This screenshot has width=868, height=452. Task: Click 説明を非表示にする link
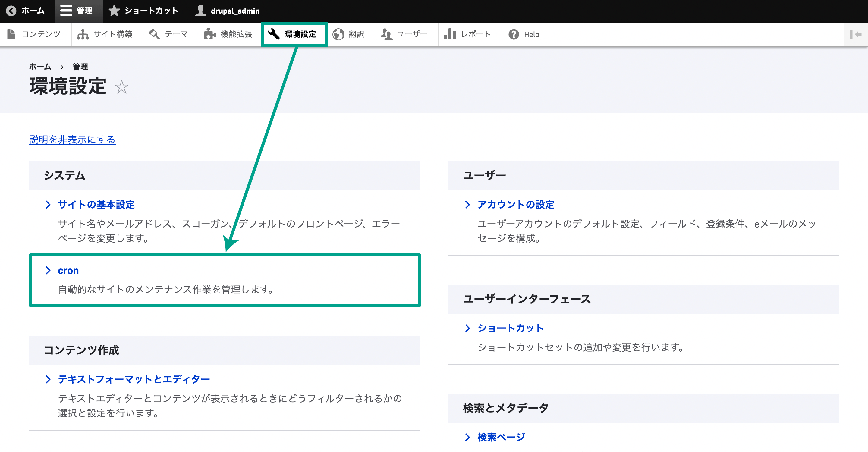point(72,140)
